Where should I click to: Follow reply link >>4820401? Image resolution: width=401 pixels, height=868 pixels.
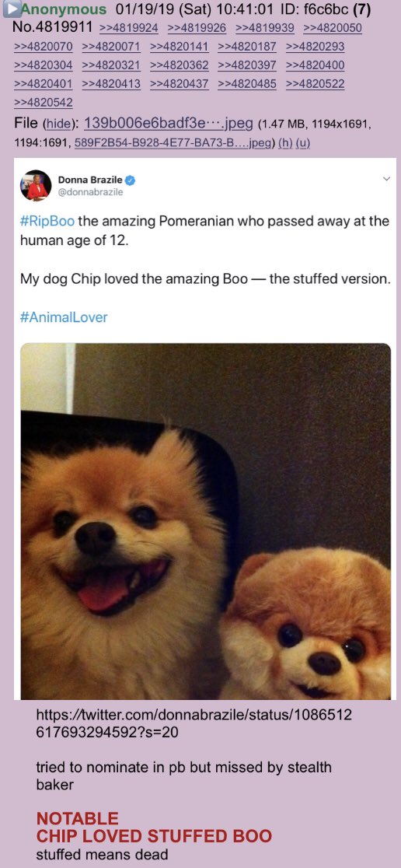(x=44, y=83)
